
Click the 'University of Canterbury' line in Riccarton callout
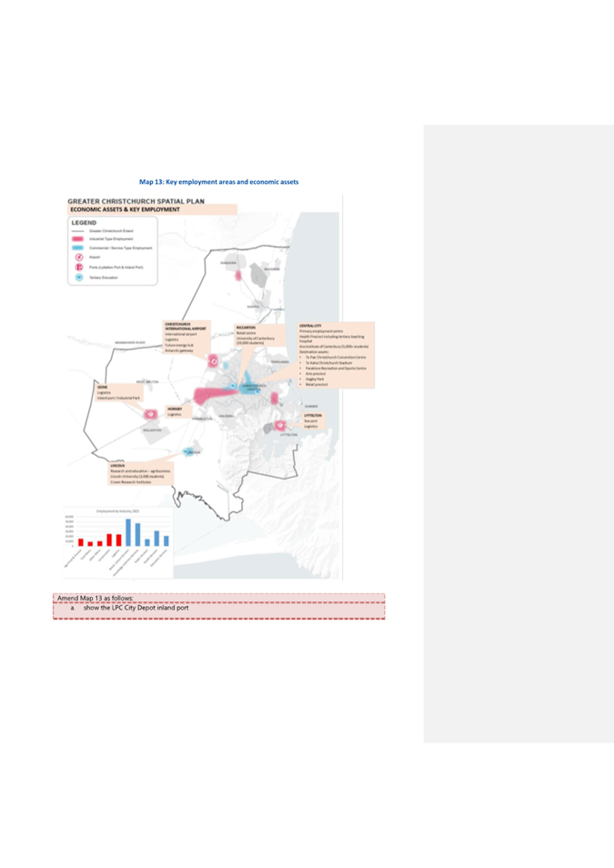(x=256, y=338)
